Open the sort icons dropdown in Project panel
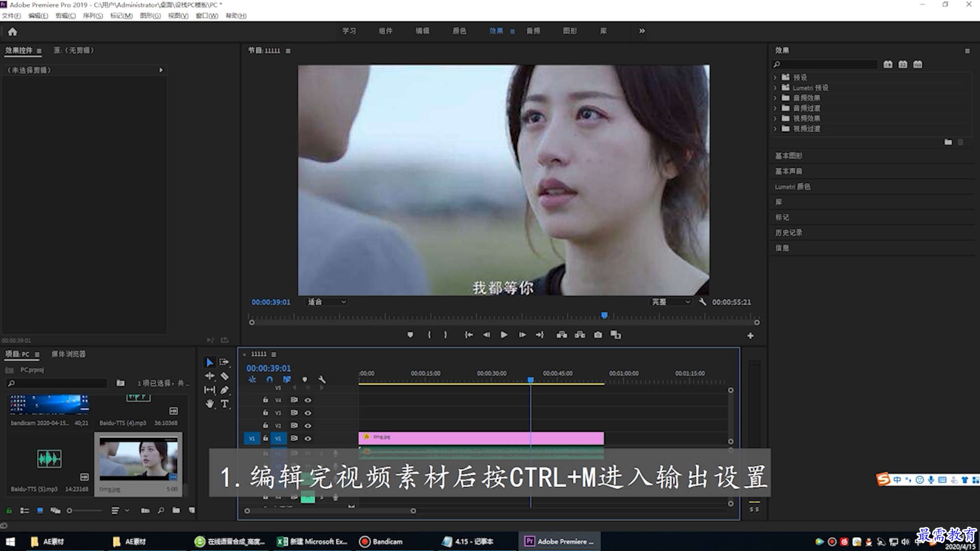Screen dimensions: 980x551 (120, 510)
